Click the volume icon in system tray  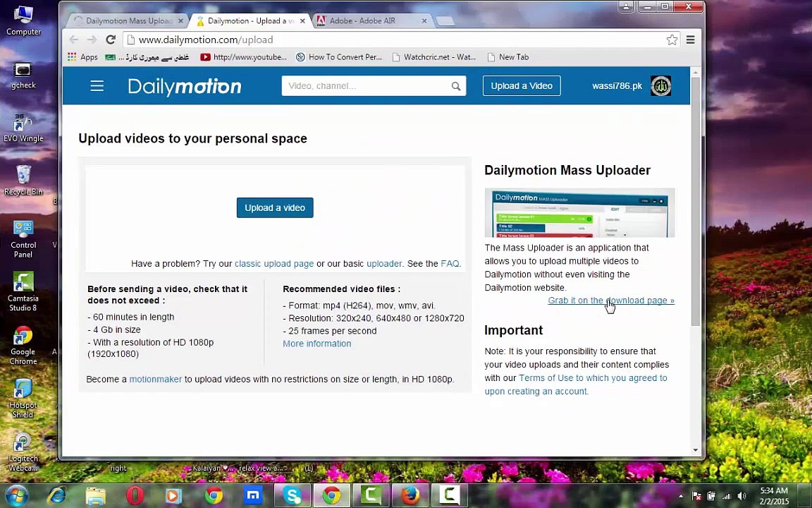click(x=742, y=496)
